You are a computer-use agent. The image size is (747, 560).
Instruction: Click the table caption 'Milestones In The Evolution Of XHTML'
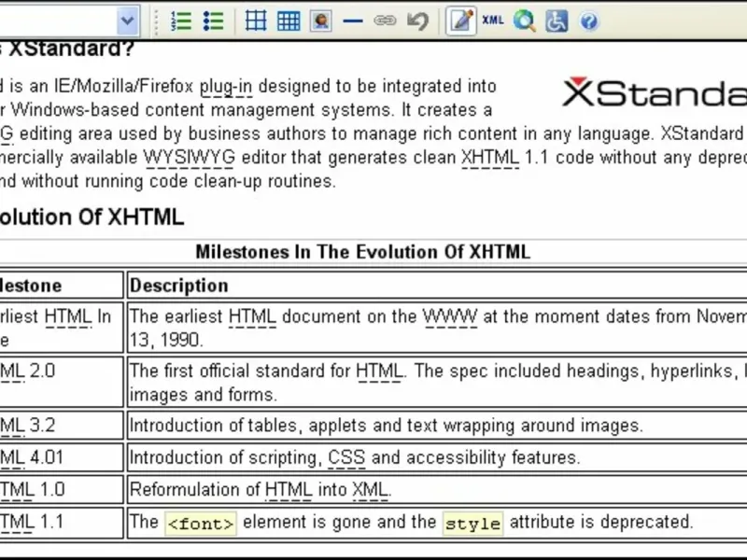point(362,252)
